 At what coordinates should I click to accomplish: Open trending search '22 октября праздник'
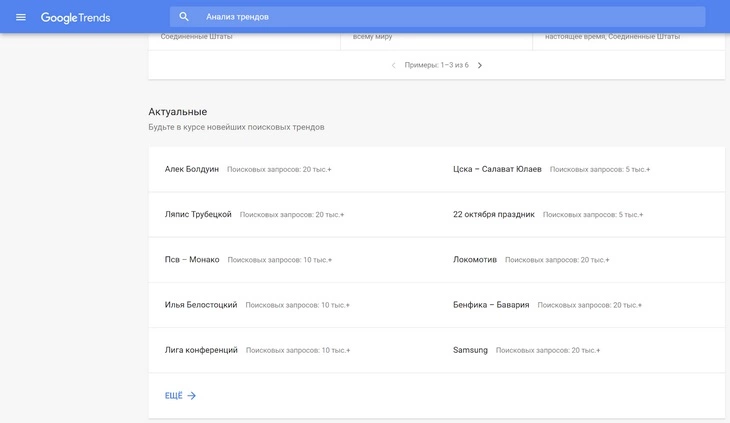(494, 214)
